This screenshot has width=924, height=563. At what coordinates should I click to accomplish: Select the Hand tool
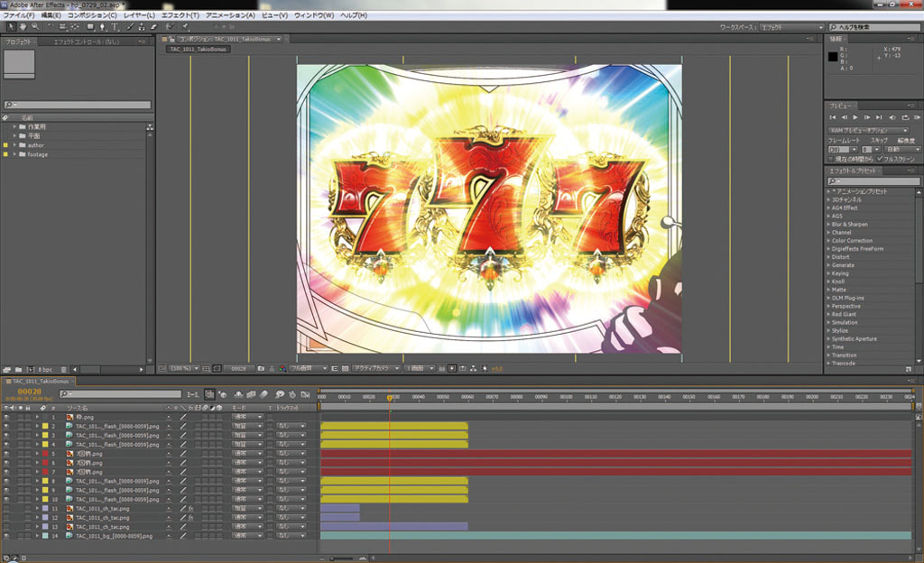(x=23, y=26)
